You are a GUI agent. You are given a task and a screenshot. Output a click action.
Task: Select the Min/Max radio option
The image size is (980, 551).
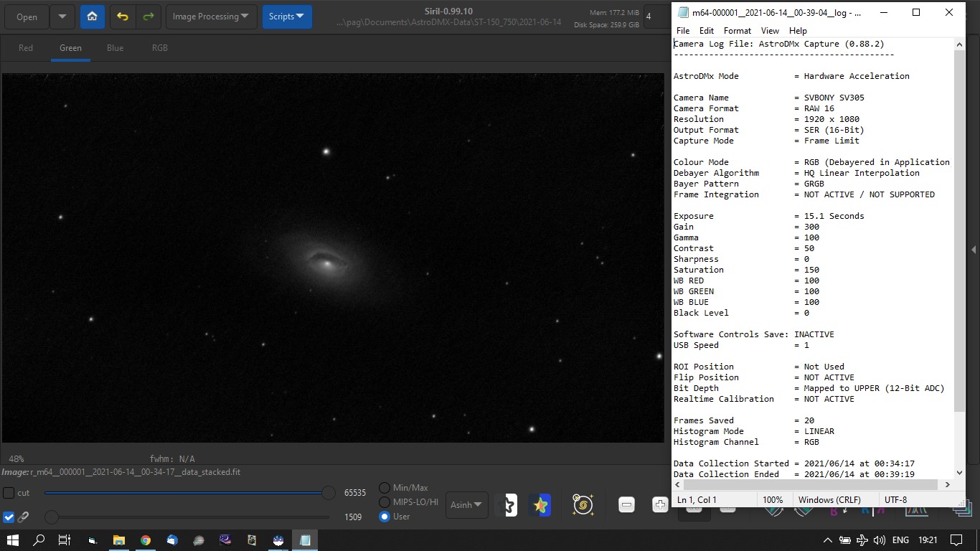385,488
